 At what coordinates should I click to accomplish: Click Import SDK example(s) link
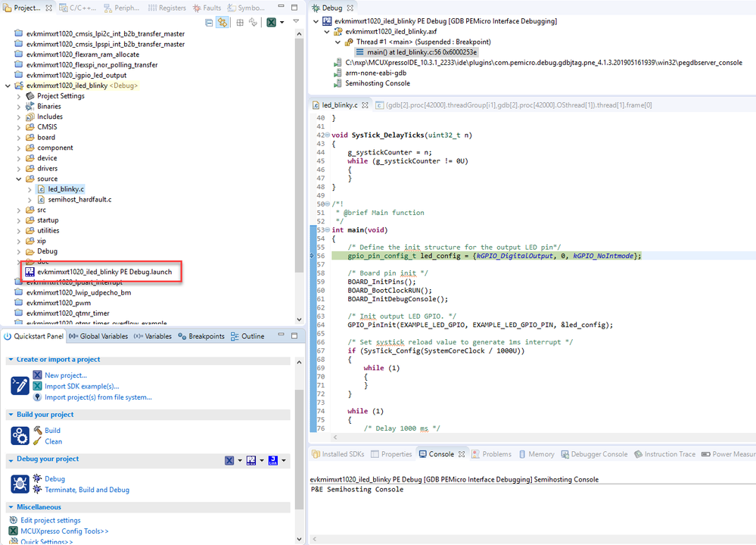(82, 386)
